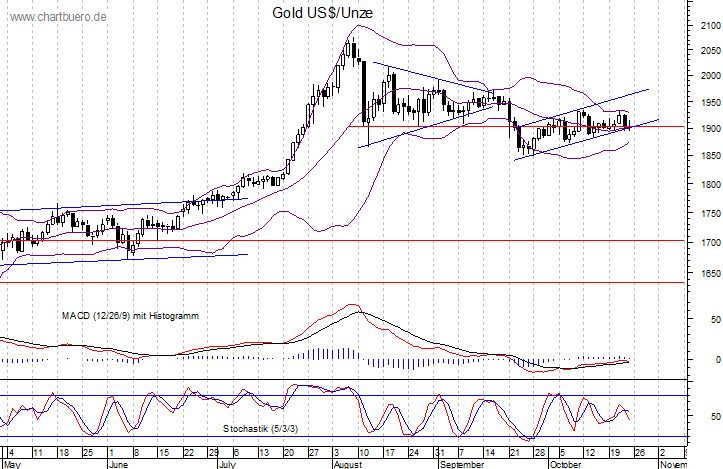Click the 2000 price axis label
The width and height of the screenshot is (723, 469).
[x=711, y=76]
